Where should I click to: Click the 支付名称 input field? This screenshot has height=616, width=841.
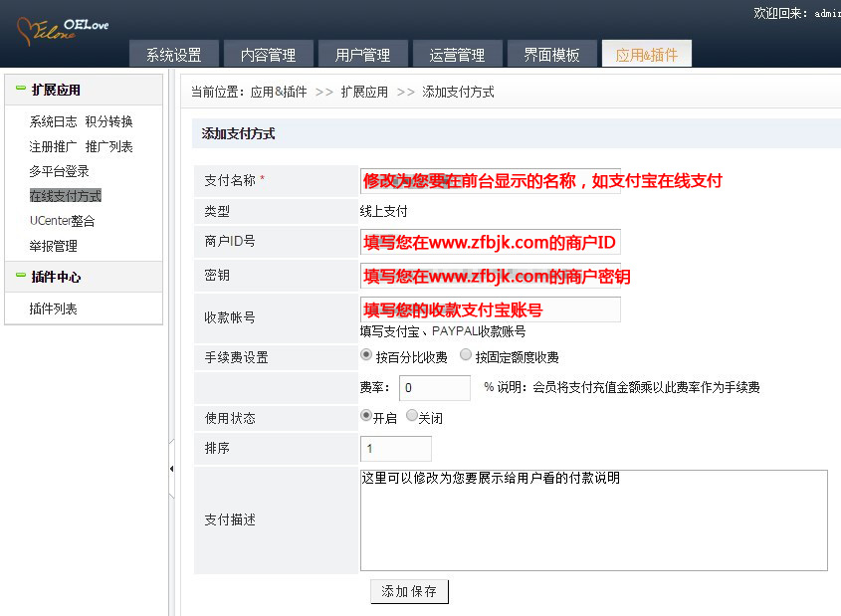point(491,181)
